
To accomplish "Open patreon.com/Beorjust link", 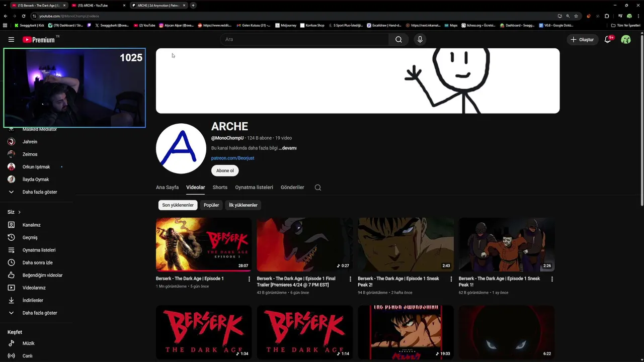I will point(232,158).
